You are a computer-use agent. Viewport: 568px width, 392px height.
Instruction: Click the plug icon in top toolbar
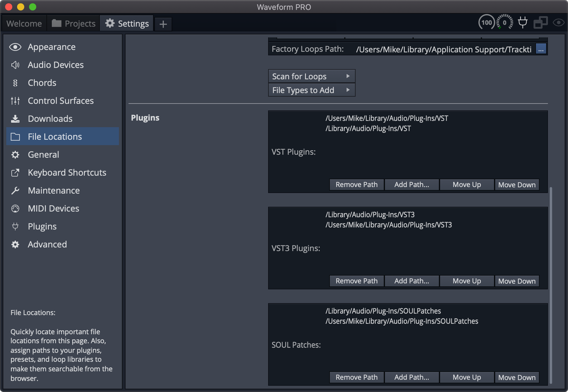point(523,22)
